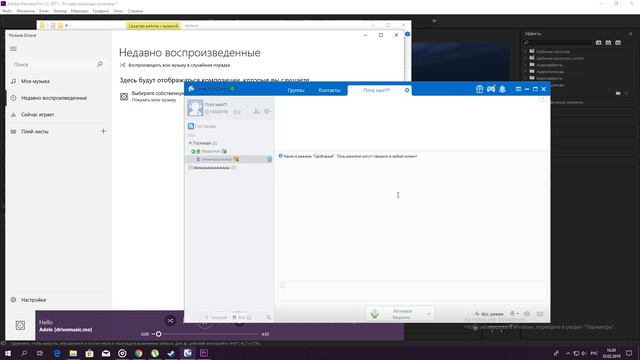Open Microsoft Edge from the taskbar
Screen dimensions: 640x360
click(x=57, y=353)
